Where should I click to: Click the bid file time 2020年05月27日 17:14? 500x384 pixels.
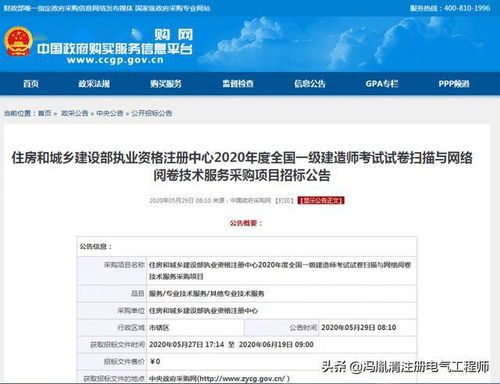pyautogui.click(x=186, y=345)
